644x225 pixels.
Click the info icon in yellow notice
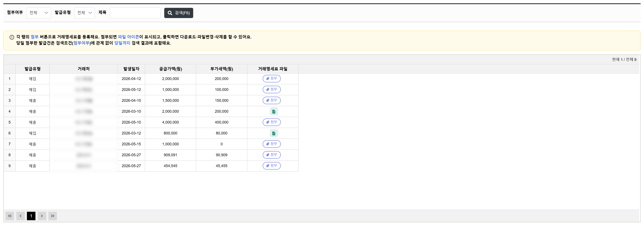click(12, 37)
